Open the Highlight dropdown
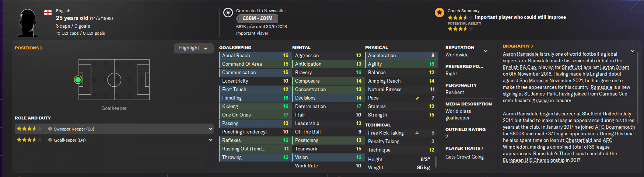Image resolution: width=644 pixels, height=177 pixels. [x=193, y=48]
